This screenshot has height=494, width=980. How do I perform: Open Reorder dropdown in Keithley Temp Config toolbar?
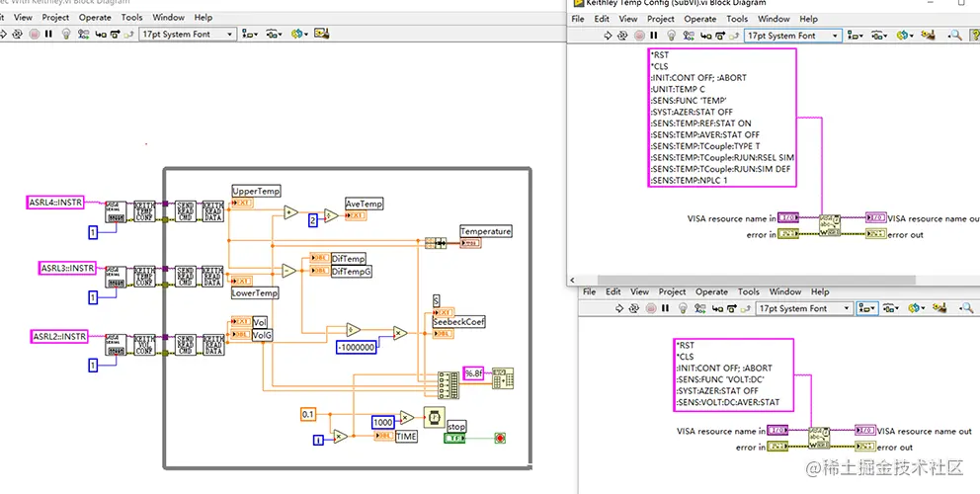pos(903,36)
